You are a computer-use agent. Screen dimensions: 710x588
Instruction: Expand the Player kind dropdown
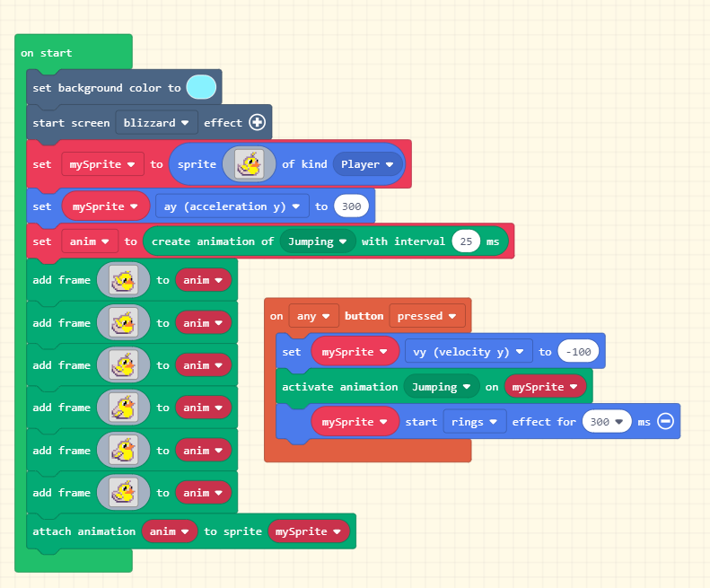click(367, 164)
